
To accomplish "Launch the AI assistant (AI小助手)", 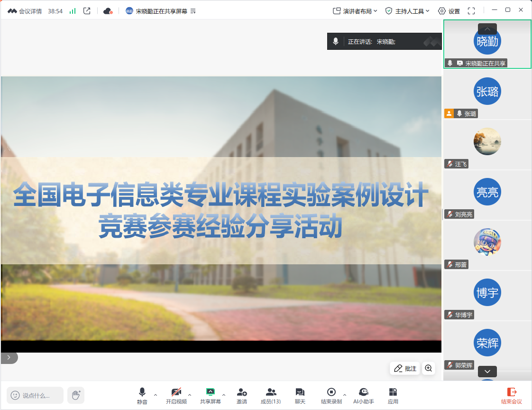I will pyautogui.click(x=363, y=396).
